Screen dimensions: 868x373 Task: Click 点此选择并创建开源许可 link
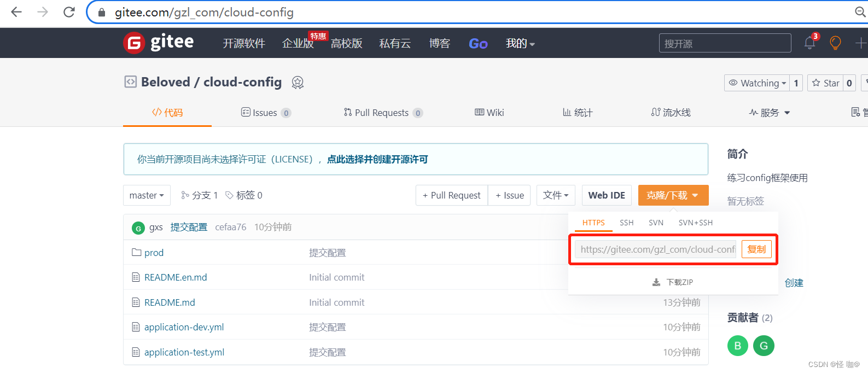click(x=377, y=159)
